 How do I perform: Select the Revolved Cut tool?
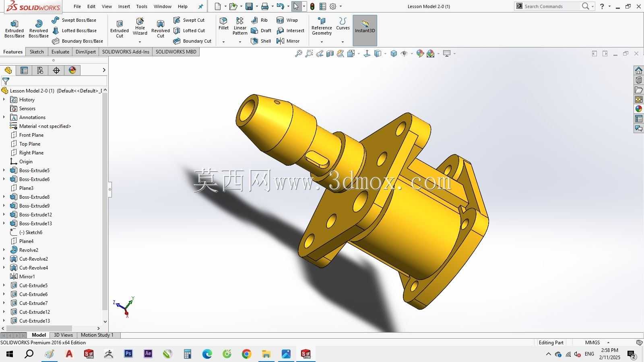(x=161, y=29)
